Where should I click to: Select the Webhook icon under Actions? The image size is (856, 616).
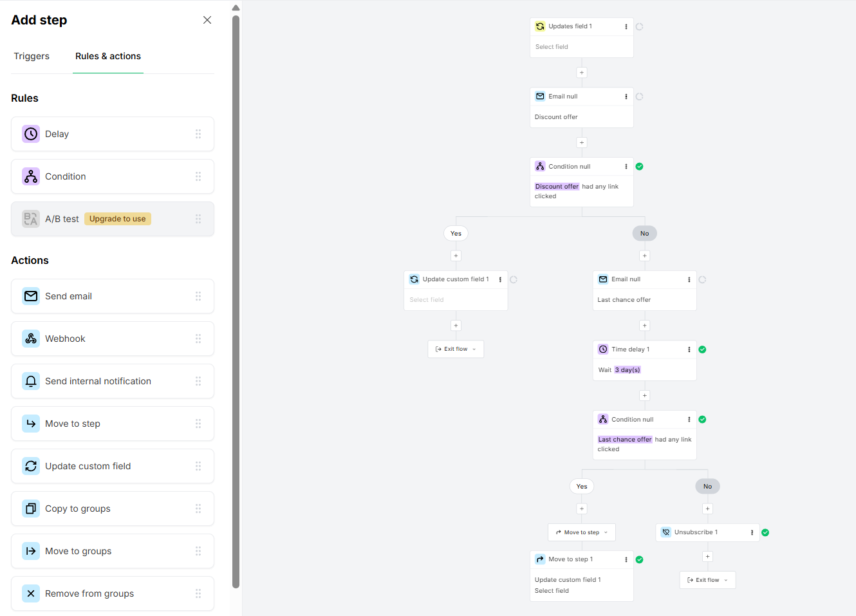[30, 339]
